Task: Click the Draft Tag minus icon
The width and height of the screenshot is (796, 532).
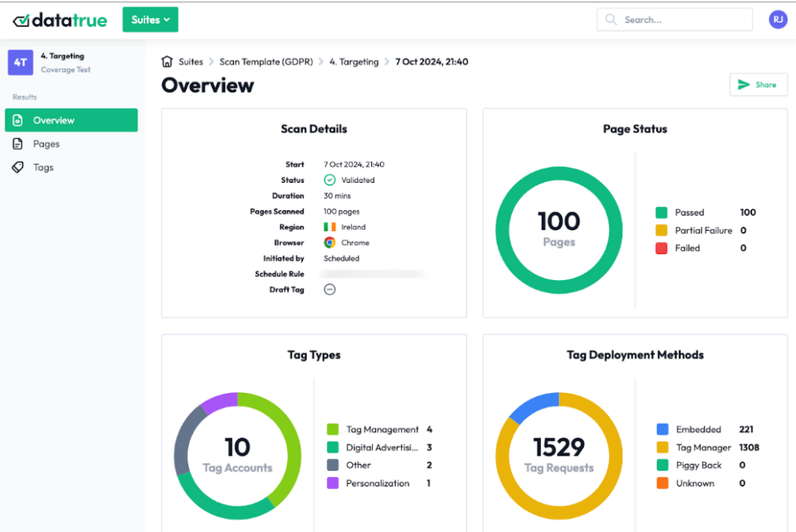Action: coord(330,289)
